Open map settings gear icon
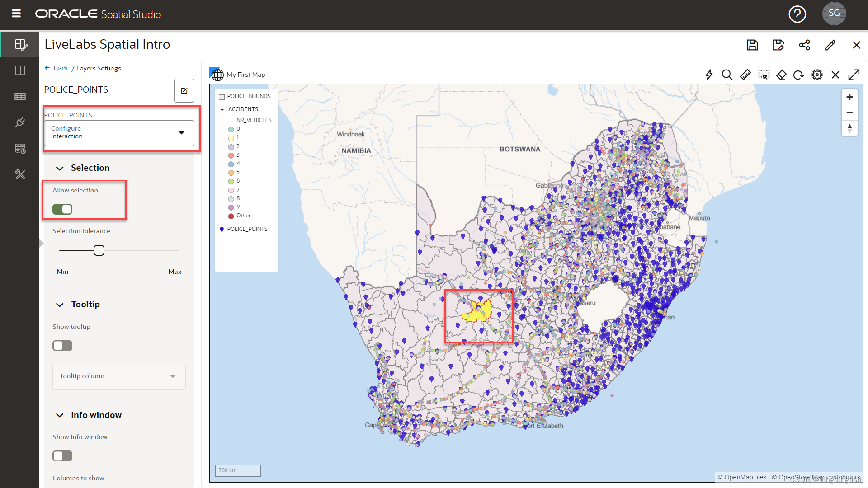The width and height of the screenshot is (868, 488). [817, 75]
